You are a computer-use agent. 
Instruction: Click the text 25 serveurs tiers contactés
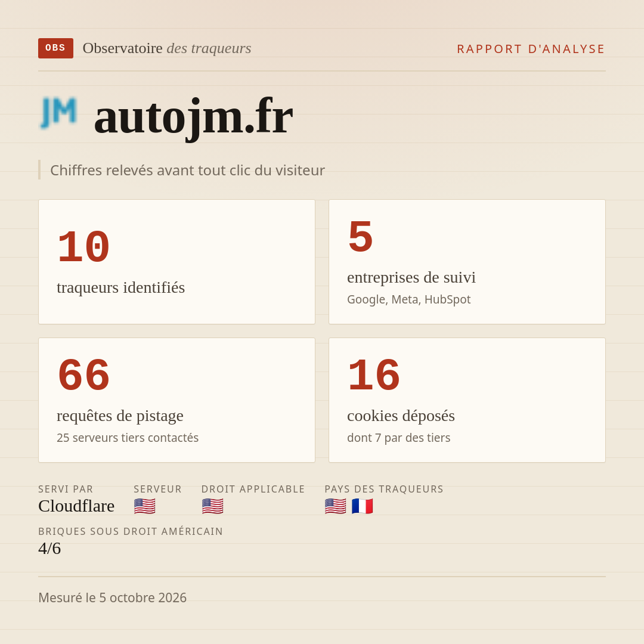[x=128, y=438]
